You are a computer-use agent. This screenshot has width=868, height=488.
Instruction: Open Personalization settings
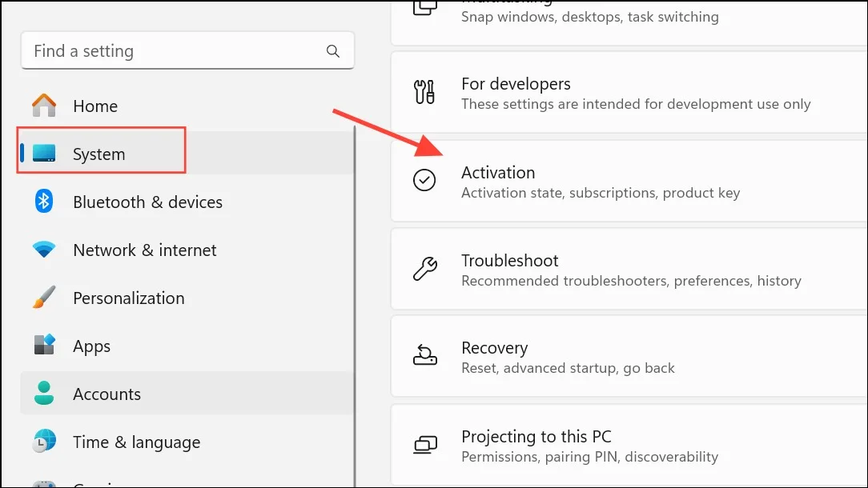point(187,298)
